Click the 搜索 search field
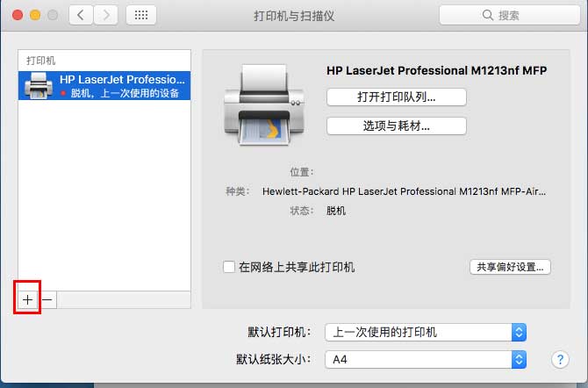The width and height of the screenshot is (588, 388). pos(509,15)
